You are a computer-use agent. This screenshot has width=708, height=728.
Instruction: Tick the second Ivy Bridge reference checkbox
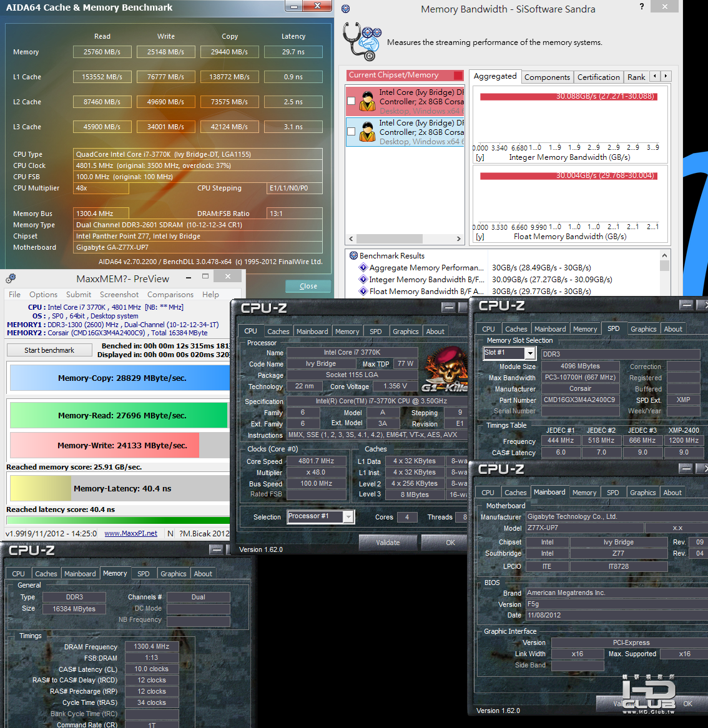(352, 131)
